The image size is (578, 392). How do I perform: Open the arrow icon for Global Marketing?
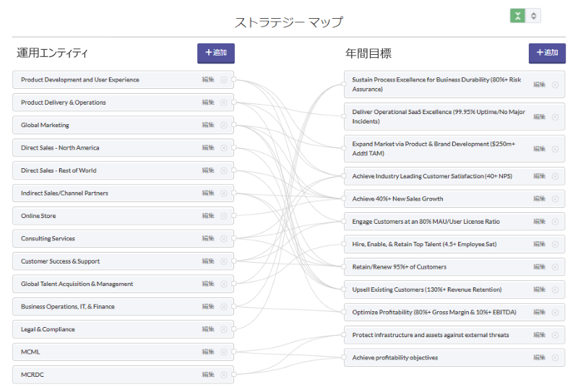tap(224, 126)
